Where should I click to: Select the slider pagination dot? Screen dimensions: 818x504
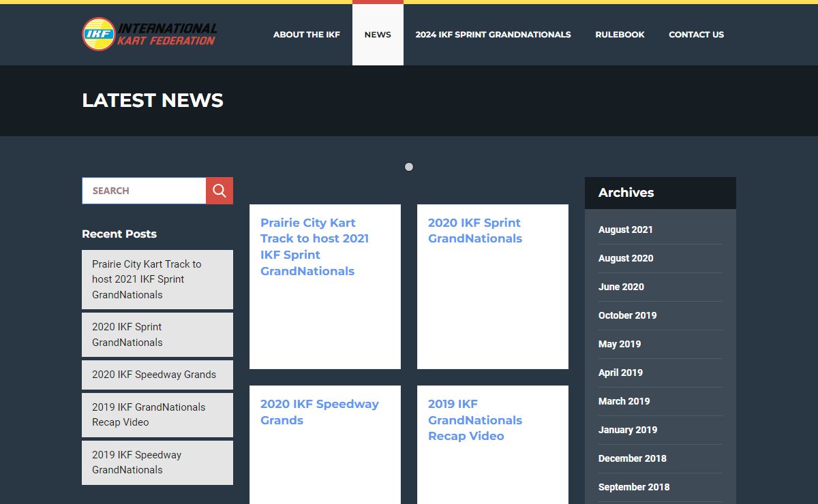[409, 167]
